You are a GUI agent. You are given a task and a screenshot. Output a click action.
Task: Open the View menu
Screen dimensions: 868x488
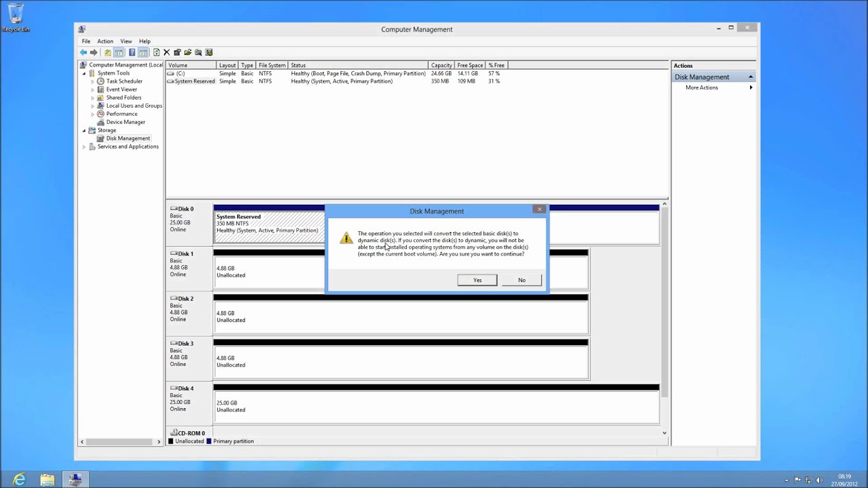click(126, 41)
